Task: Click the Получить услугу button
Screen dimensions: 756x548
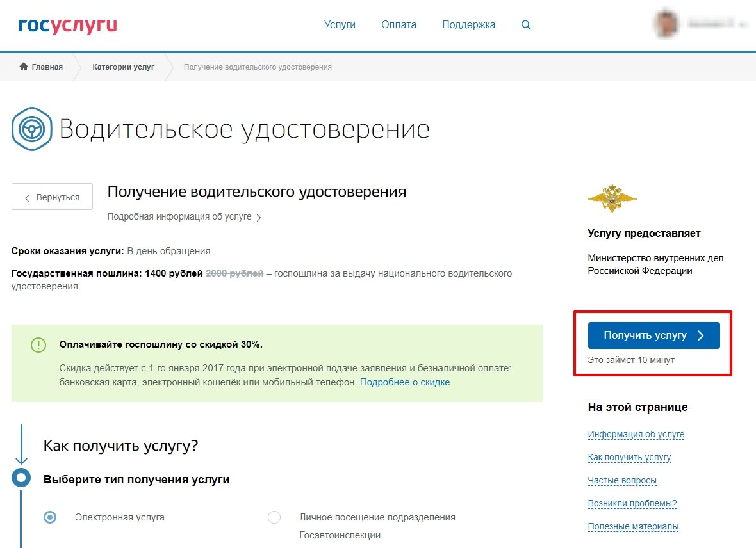Action: (653, 335)
